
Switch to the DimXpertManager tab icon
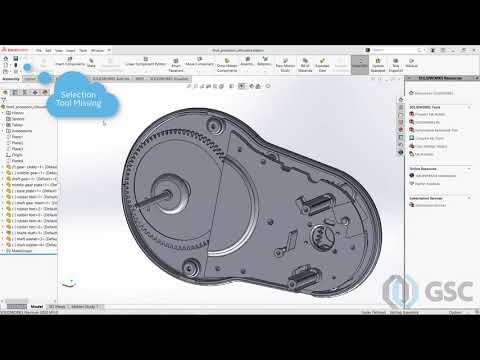coord(35,92)
